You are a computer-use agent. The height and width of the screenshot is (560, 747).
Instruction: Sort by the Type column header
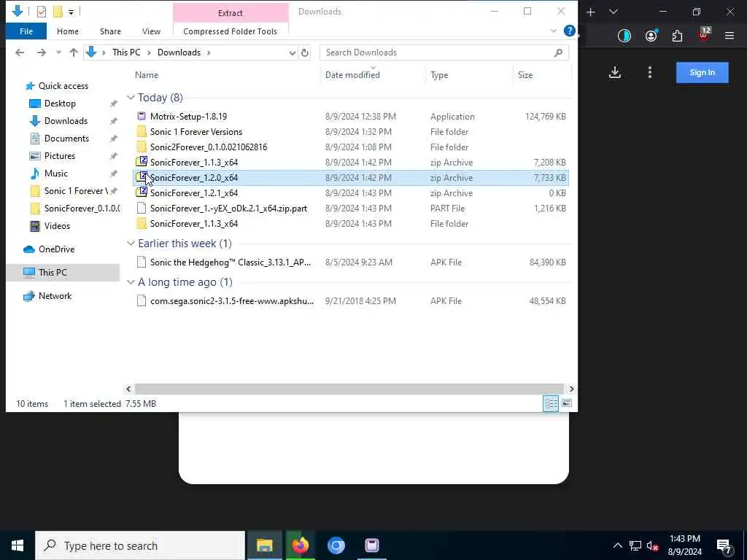(x=439, y=75)
